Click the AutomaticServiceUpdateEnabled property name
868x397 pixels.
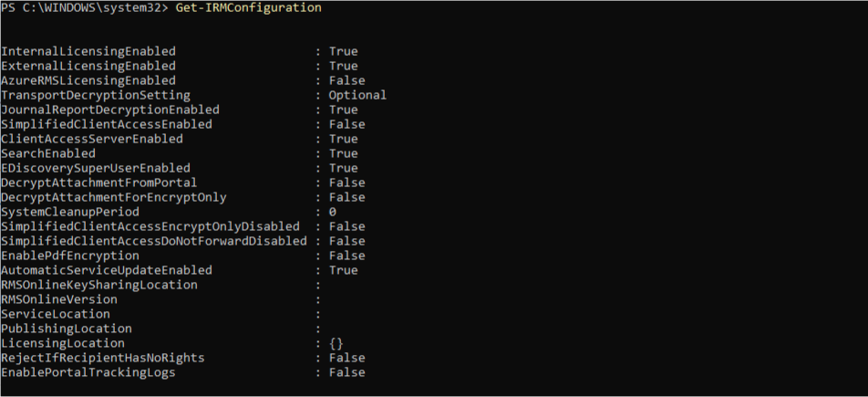[x=107, y=270]
